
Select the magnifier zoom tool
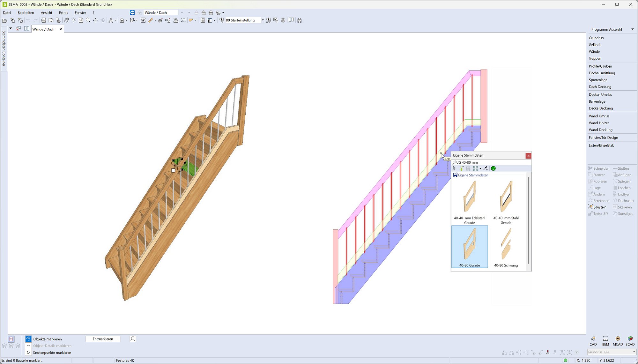(x=88, y=20)
